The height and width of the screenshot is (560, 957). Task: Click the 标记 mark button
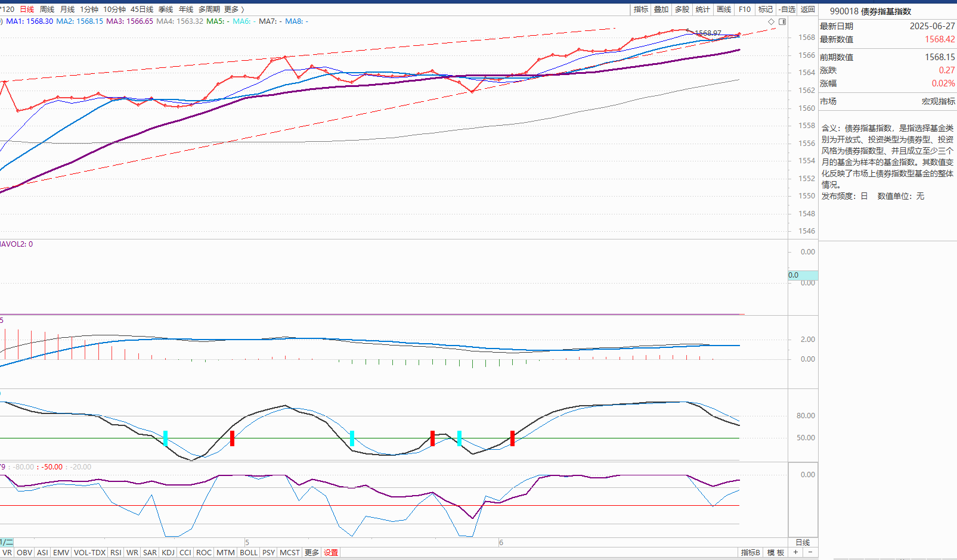pyautogui.click(x=766, y=10)
